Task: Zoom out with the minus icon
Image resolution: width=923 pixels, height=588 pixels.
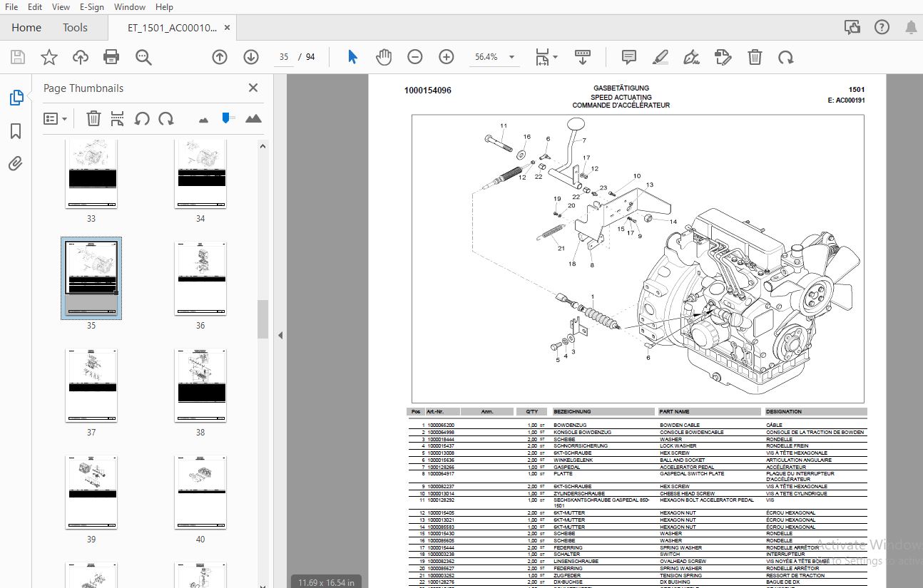Action: click(415, 57)
